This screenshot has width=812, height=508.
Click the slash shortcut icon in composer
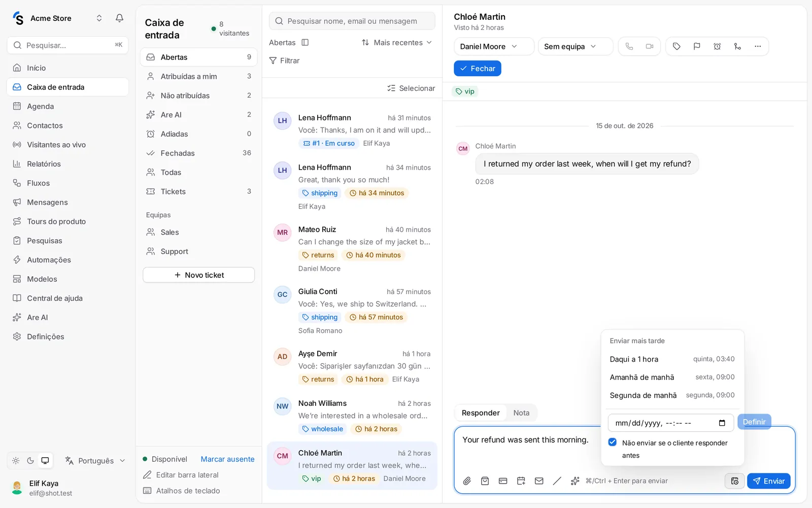pos(557,481)
